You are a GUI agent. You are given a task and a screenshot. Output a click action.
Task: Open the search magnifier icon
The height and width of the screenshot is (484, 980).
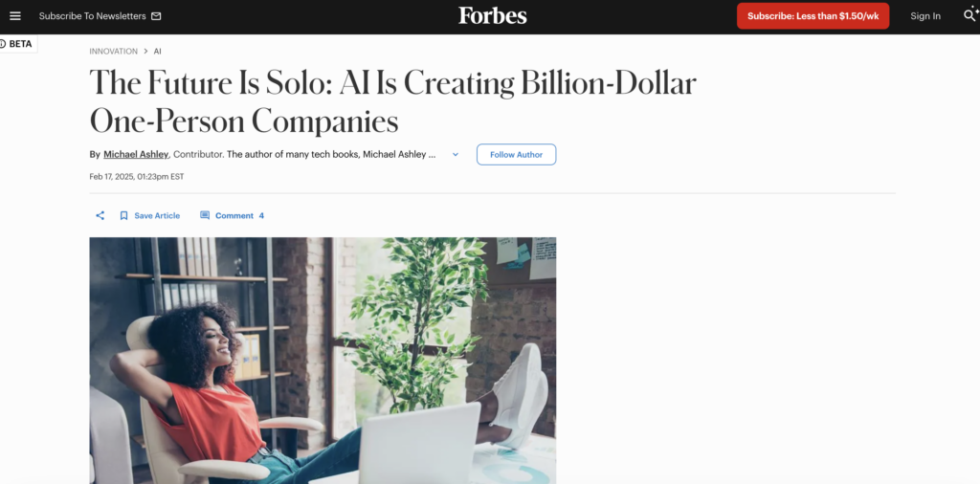[x=969, y=15]
